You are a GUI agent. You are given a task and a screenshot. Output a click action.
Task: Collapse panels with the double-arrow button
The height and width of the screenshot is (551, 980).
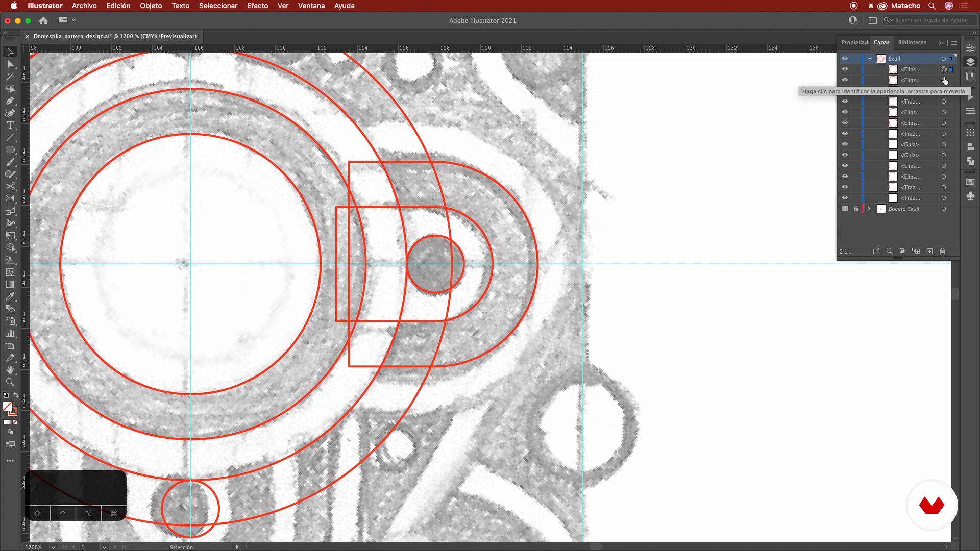941,43
